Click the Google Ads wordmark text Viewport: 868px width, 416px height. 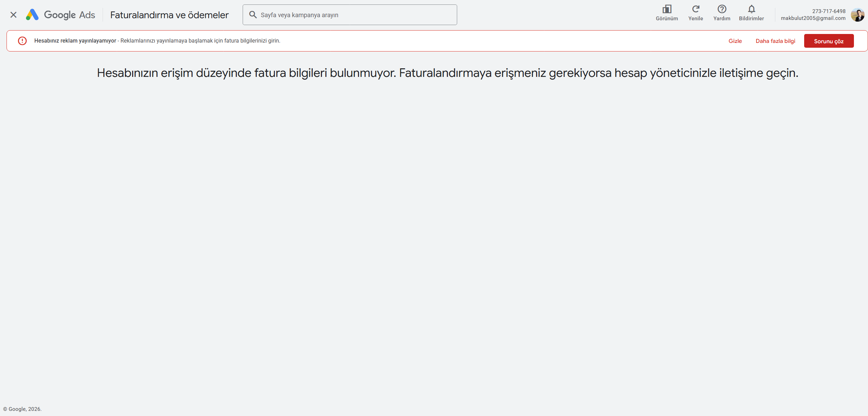70,15
